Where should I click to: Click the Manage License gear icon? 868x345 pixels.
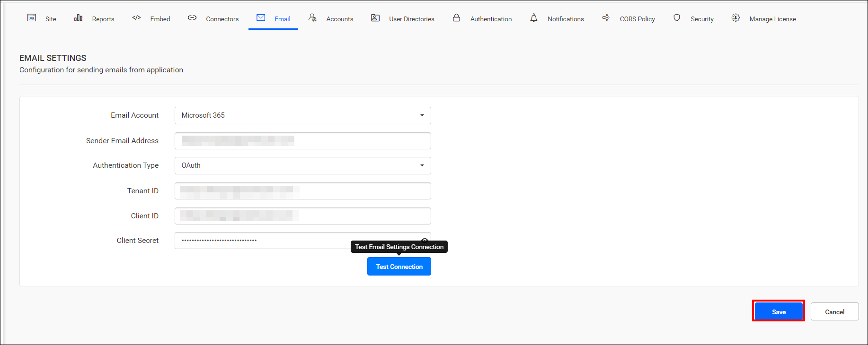[x=735, y=18]
